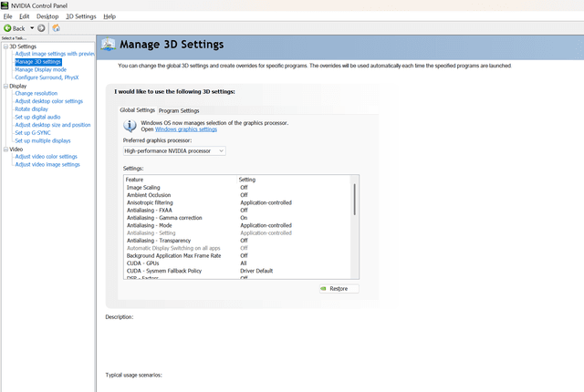Open Change resolution page

pyautogui.click(x=36, y=93)
